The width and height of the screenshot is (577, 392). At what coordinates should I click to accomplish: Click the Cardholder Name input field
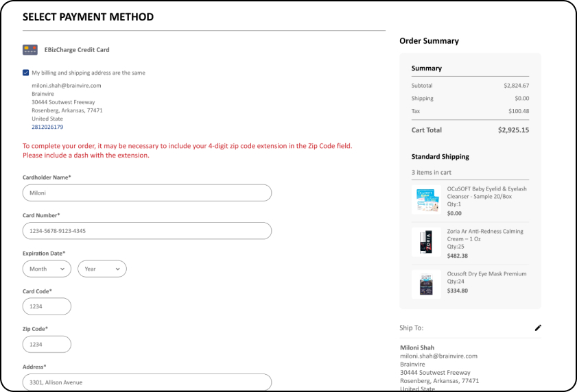click(x=147, y=193)
